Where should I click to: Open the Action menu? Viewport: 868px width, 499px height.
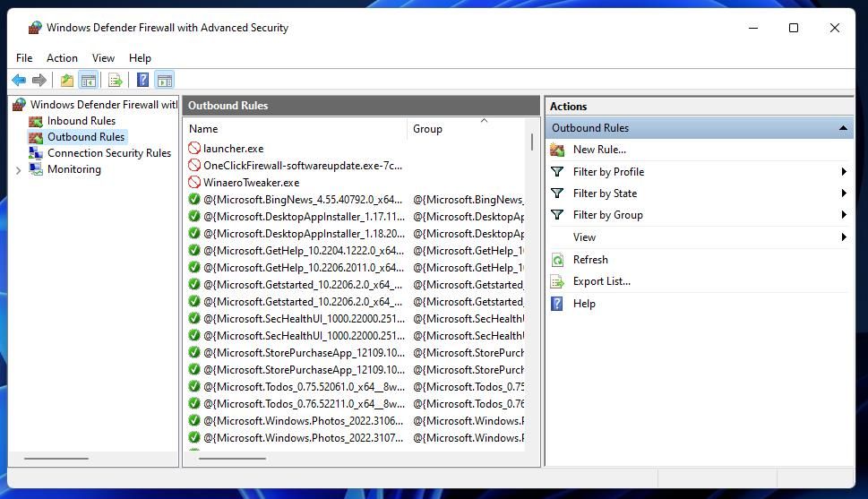pyautogui.click(x=62, y=58)
